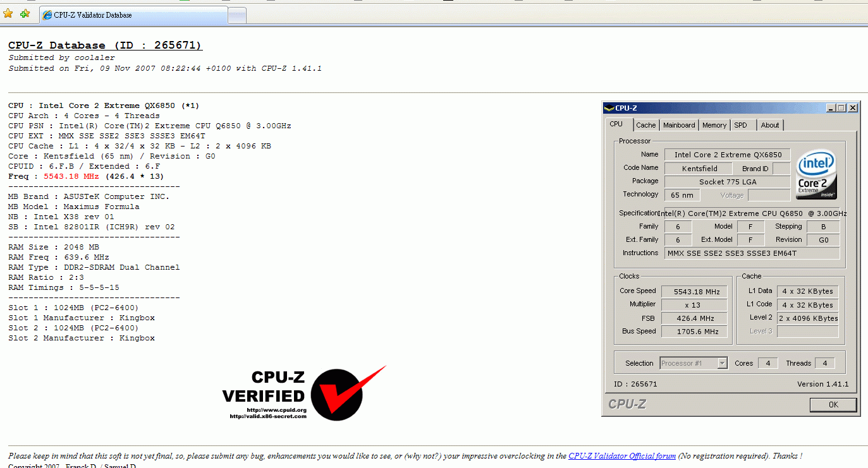Image resolution: width=868 pixels, height=468 pixels.
Task: Click the Slot 1 Manufacturer Kingbox line
Action: pyautogui.click(x=82, y=318)
